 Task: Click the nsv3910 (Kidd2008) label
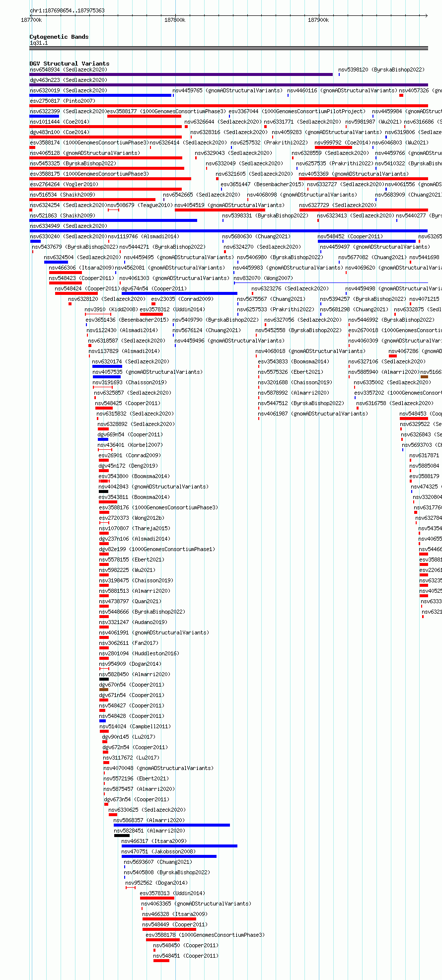[111, 310]
